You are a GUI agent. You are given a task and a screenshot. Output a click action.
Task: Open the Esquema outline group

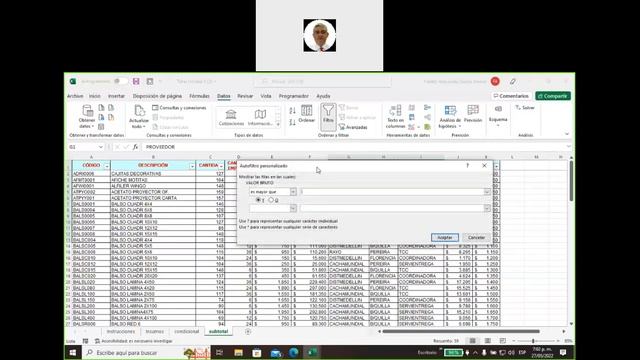tap(498, 116)
